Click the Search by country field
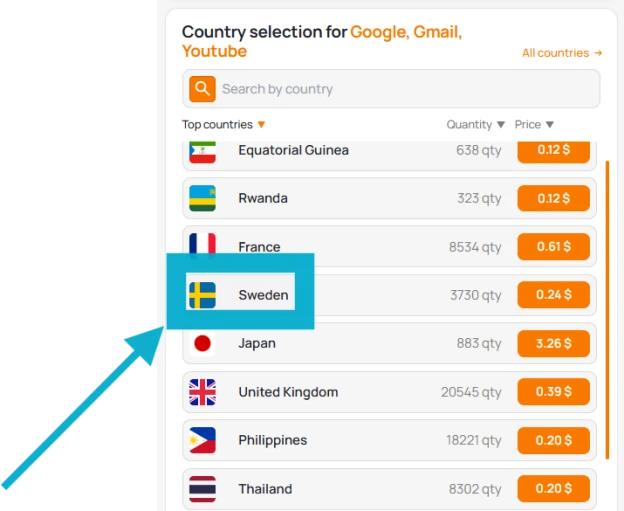Viewport: 624px width, 511px height. 391,89
